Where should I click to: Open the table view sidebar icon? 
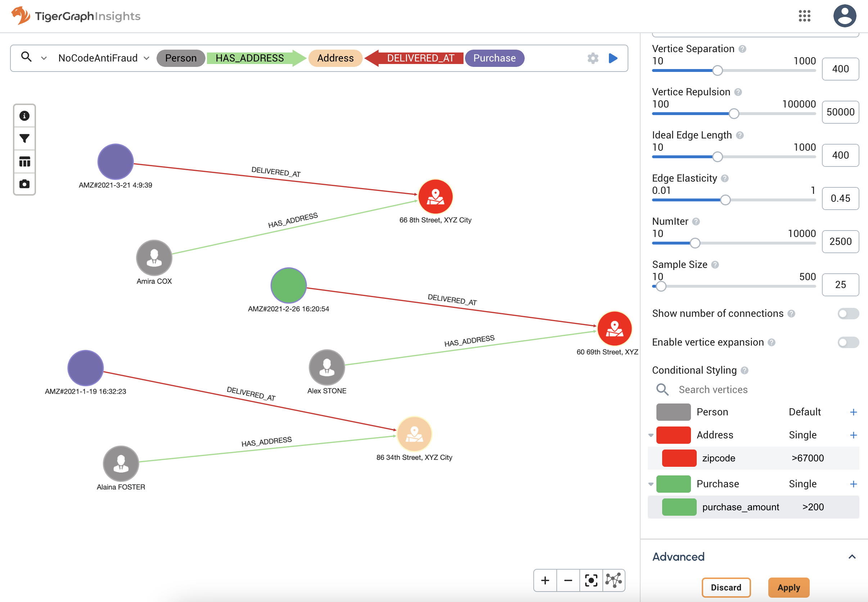(24, 161)
